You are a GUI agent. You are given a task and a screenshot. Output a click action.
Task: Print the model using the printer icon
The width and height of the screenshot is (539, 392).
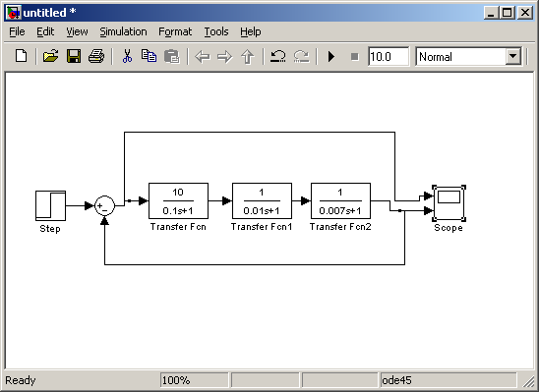point(96,56)
